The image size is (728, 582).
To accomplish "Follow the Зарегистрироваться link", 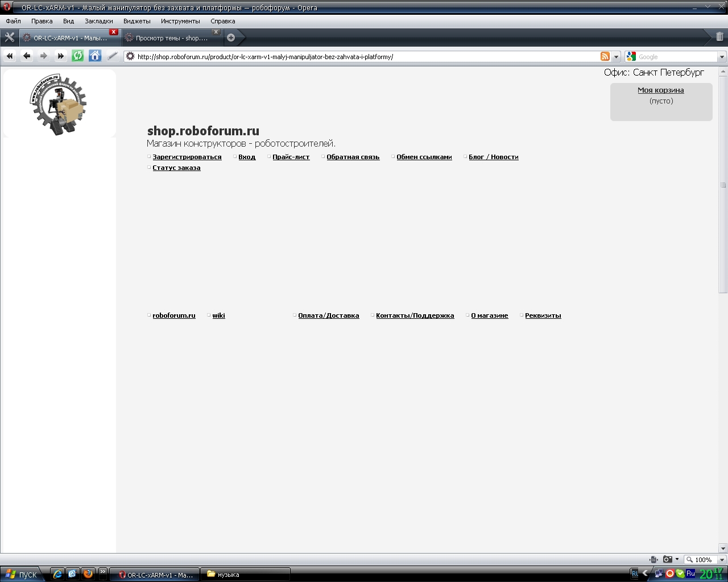I will [x=187, y=157].
